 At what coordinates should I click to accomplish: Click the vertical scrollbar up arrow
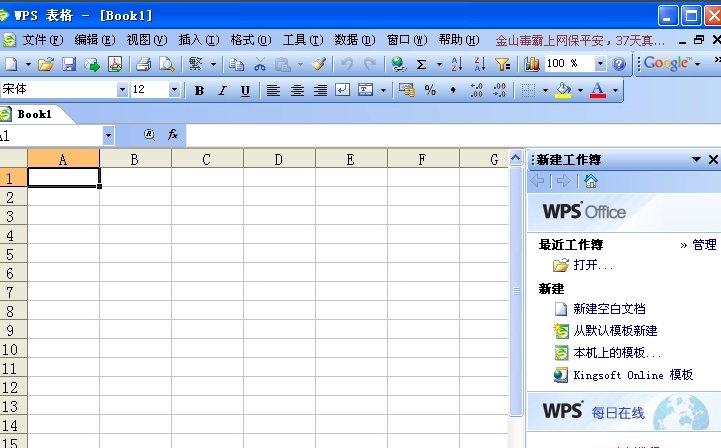click(x=516, y=158)
